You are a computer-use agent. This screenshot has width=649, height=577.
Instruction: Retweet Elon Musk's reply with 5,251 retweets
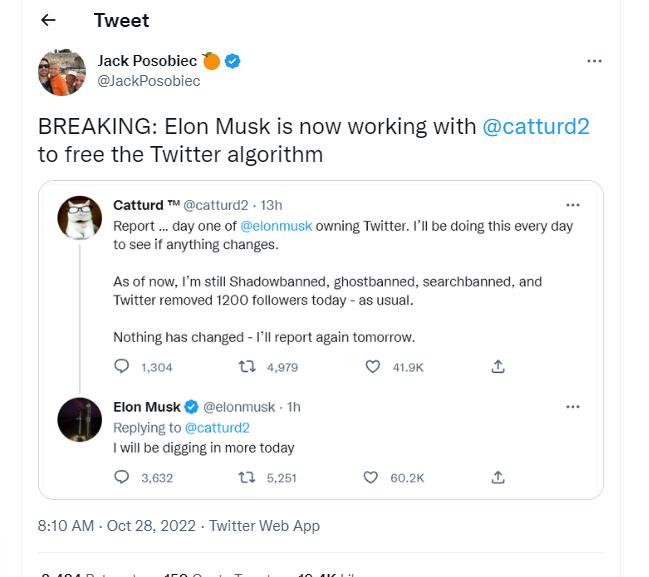coord(247,478)
